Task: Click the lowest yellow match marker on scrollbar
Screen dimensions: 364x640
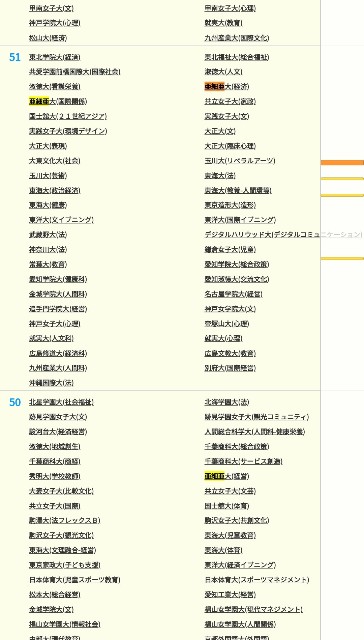Action: pyautogui.click(x=342, y=258)
